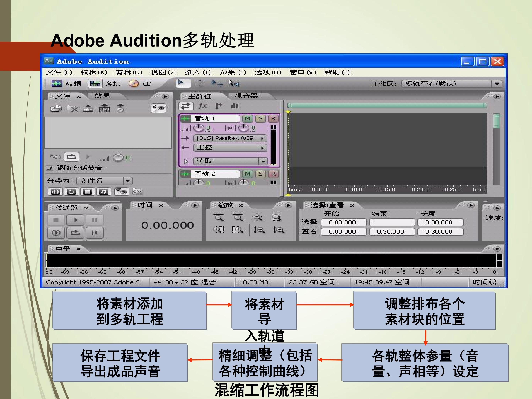Click 查看 结束 0:30.000 field
This screenshot has width=532, height=399.
pyautogui.click(x=392, y=232)
